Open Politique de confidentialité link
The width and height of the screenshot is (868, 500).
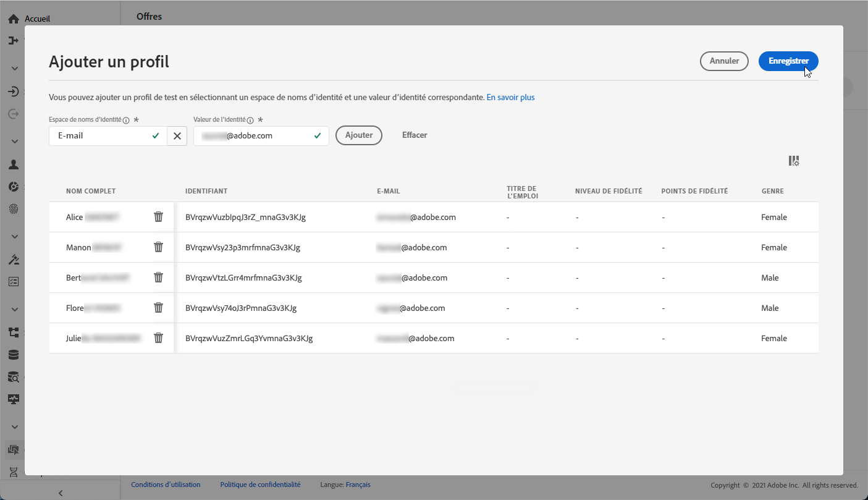[x=260, y=485]
